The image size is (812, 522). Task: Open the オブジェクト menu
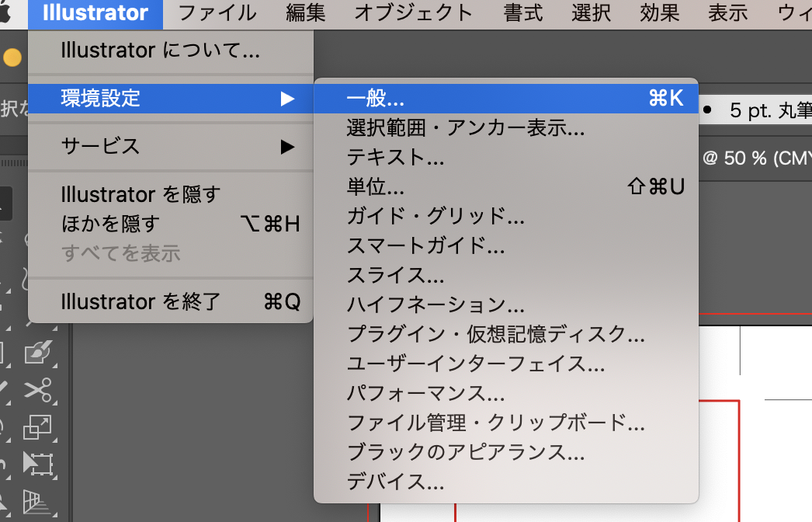tap(413, 13)
